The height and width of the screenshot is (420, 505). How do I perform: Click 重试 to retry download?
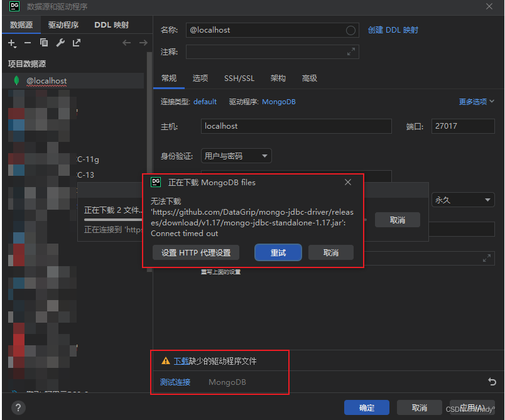(x=278, y=252)
